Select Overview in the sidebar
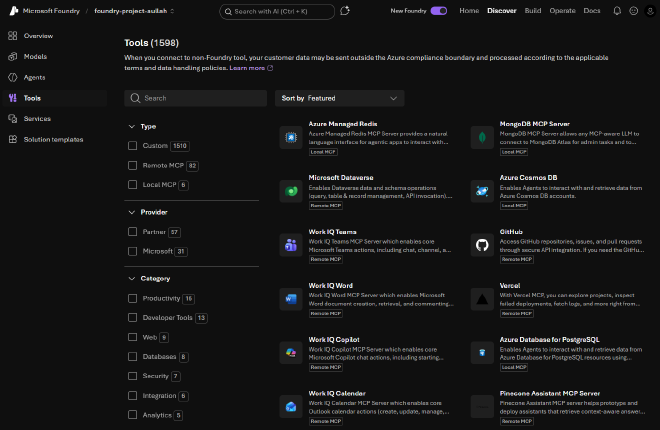Viewport: 660px width, 430px height. coord(55,36)
